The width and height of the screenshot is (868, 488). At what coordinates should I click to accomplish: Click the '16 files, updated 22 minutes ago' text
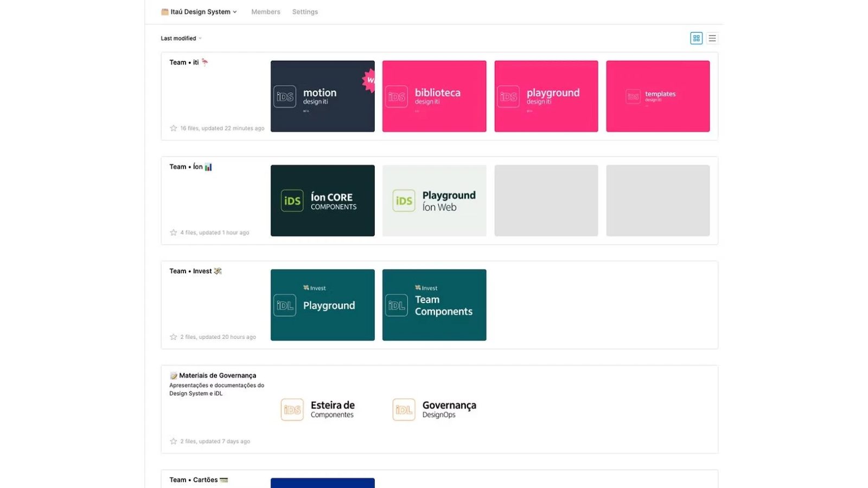(222, 129)
